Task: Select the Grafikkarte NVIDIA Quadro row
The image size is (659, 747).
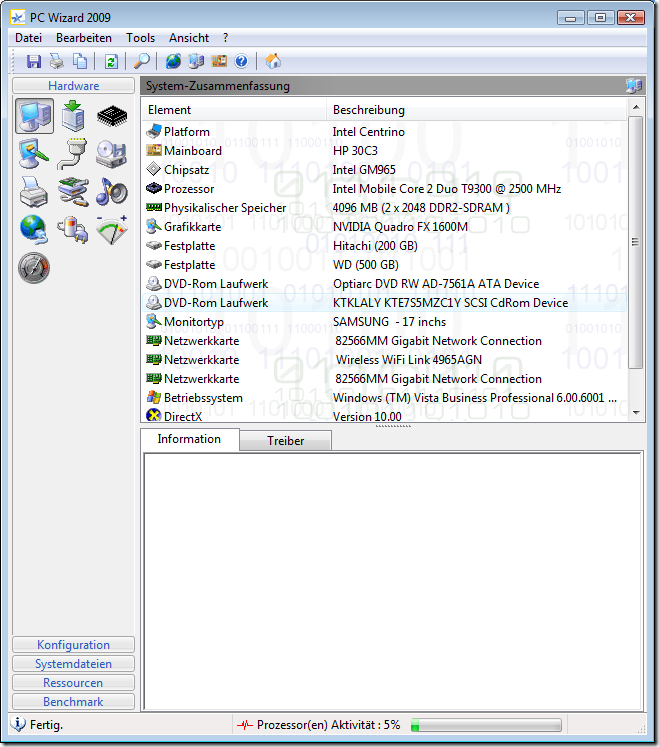Action: click(x=384, y=227)
